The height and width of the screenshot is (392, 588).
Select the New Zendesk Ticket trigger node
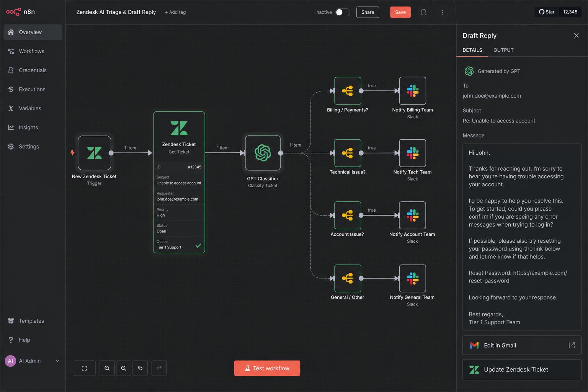tap(95, 153)
